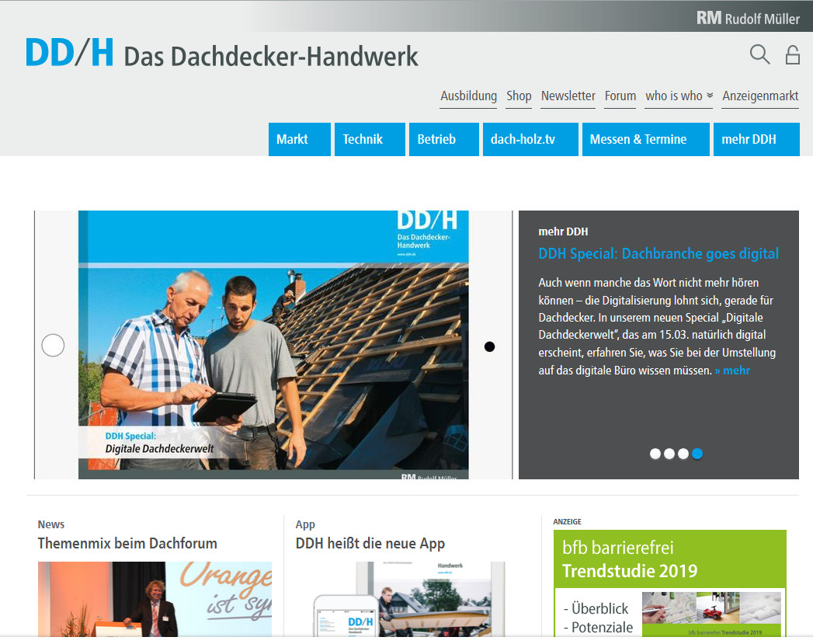Click the News category label
Image resolution: width=813 pixels, height=644 pixels.
[x=50, y=524]
